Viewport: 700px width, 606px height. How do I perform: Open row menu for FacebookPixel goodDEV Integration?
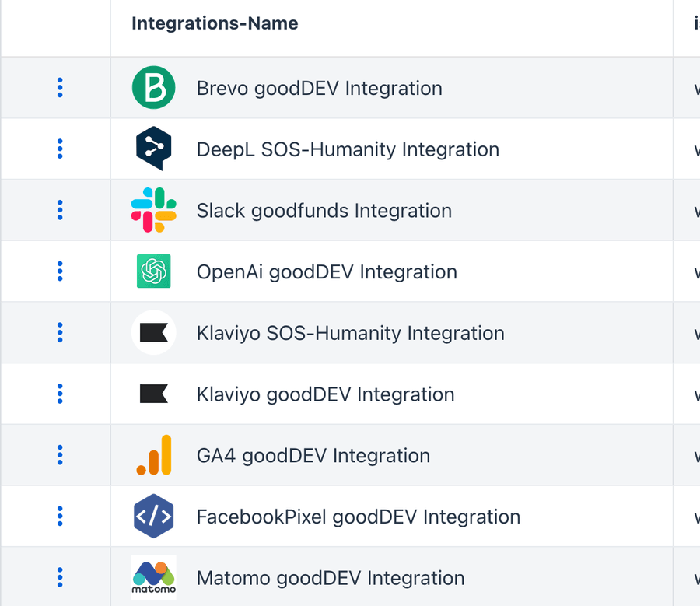(x=60, y=516)
